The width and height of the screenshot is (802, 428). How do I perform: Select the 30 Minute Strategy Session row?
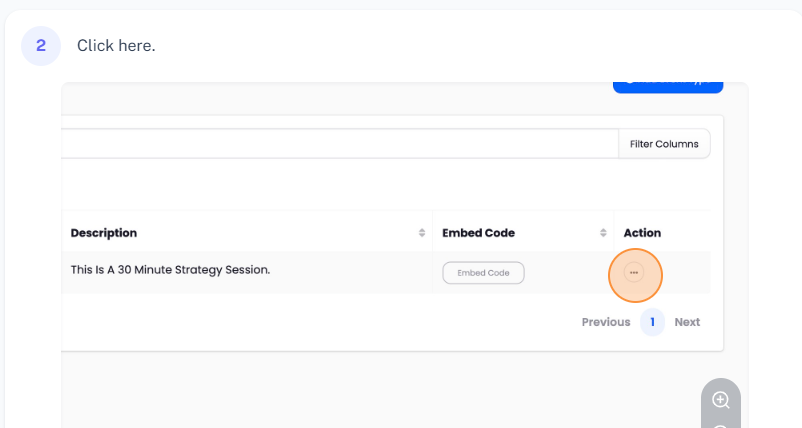pos(170,269)
